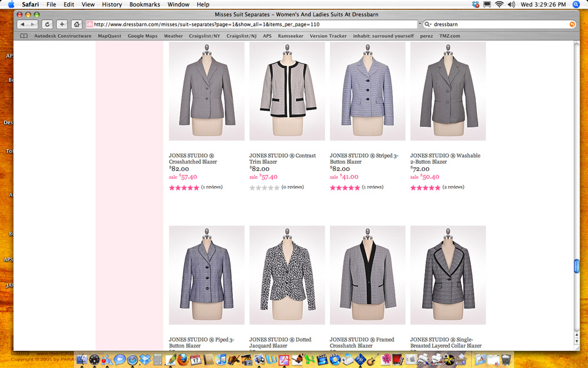Viewport: 588px width, 368px height.
Task: Open the JONES STUDIO Crosshatched Blazer link
Action: point(193,158)
